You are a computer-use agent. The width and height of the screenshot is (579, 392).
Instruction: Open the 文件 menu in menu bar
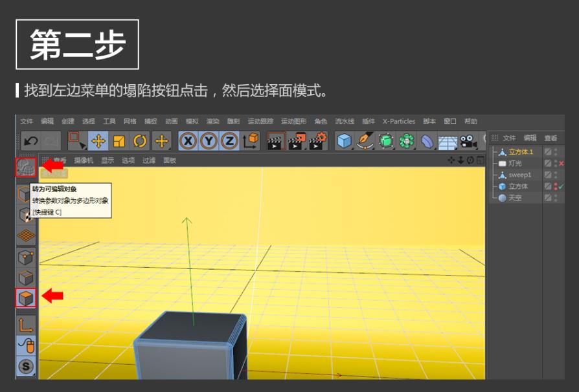[x=27, y=122]
